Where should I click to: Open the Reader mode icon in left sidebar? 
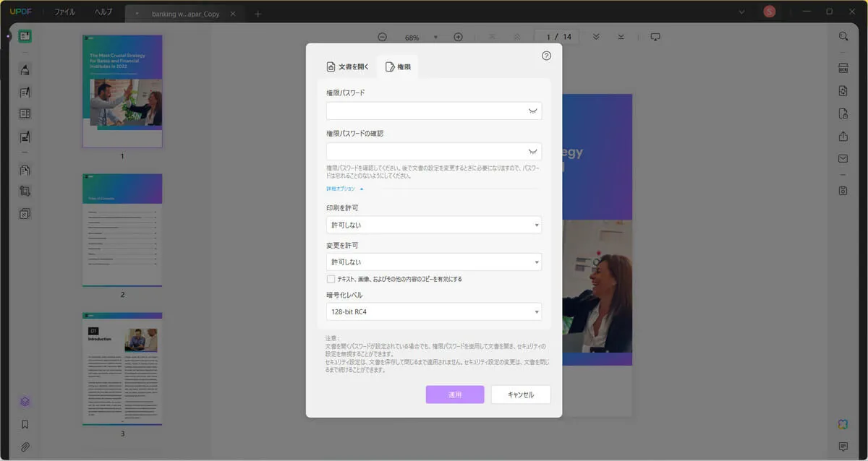coord(25,35)
